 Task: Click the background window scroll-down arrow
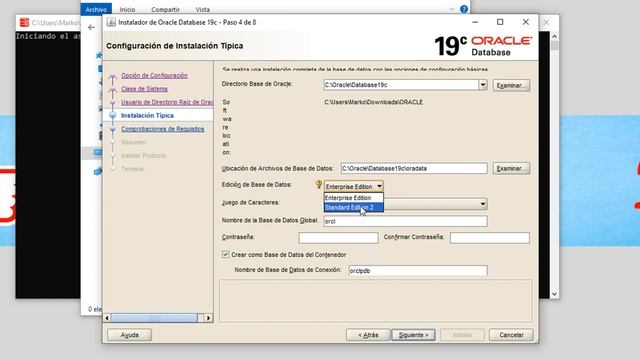554,294
